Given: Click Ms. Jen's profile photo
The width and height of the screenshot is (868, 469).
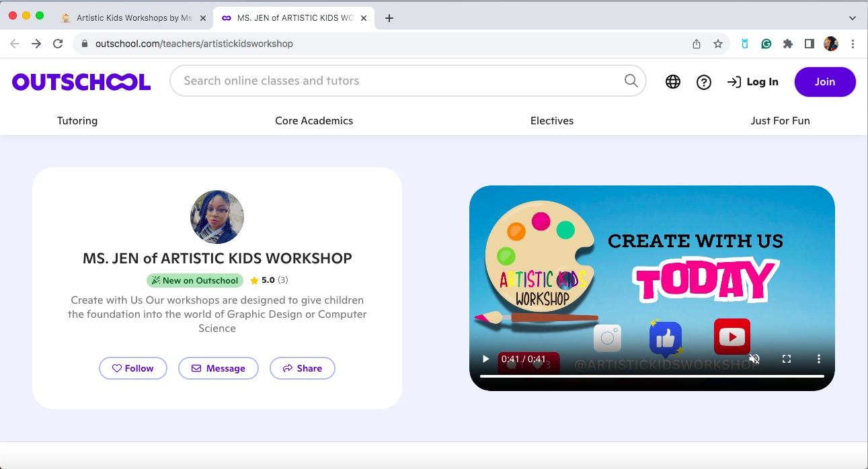Looking at the screenshot, I should pos(217,217).
